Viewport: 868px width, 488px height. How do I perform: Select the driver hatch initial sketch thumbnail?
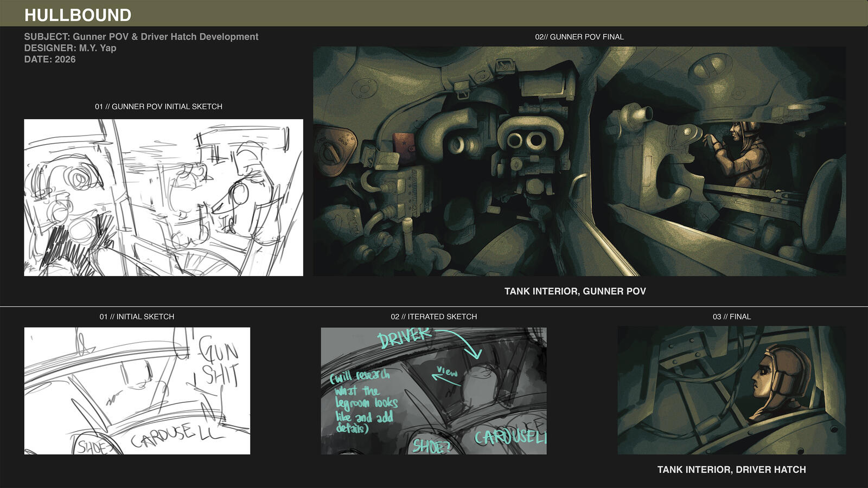137,390
